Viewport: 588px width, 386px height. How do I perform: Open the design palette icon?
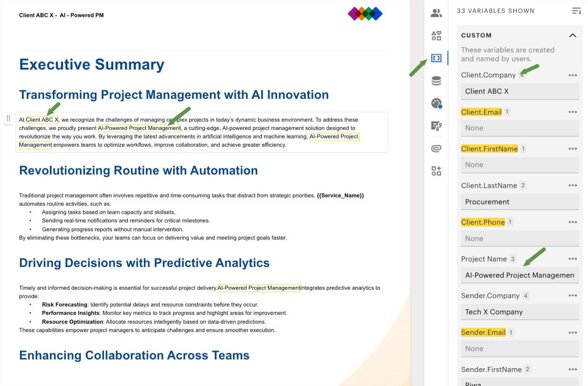click(x=436, y=103)
